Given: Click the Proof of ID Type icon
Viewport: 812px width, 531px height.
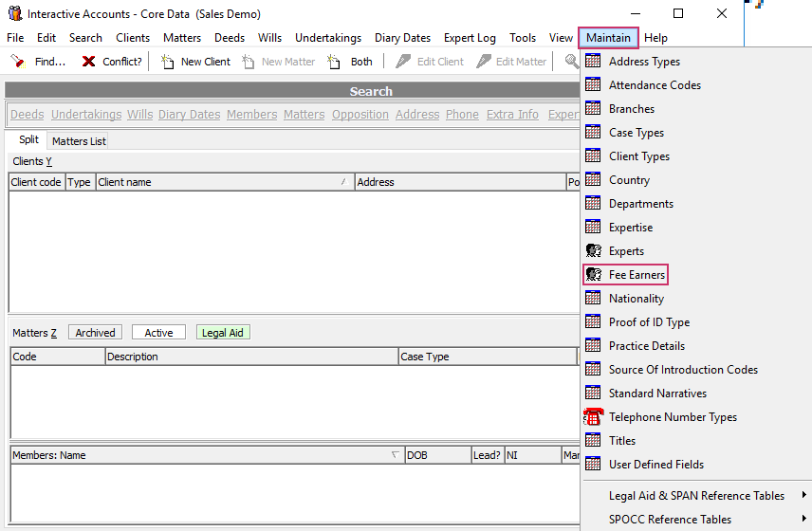Looking at the screenshot, I should tap(593, 321).
